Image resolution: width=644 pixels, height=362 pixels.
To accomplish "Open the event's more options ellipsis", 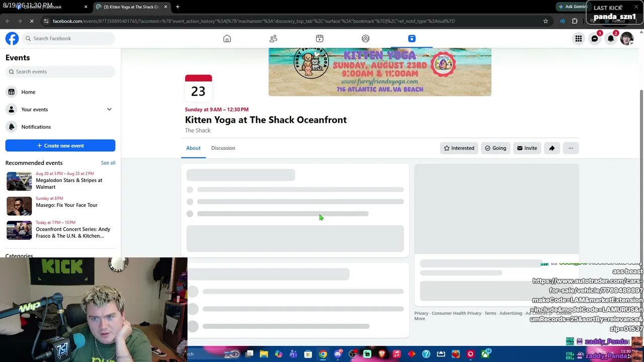I will click(x=571, y=148).
